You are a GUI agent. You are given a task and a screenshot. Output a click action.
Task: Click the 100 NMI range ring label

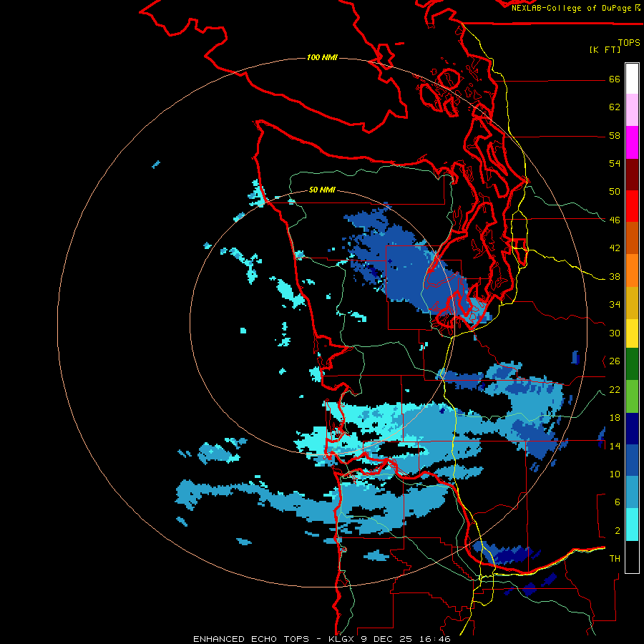coord(322,57)
